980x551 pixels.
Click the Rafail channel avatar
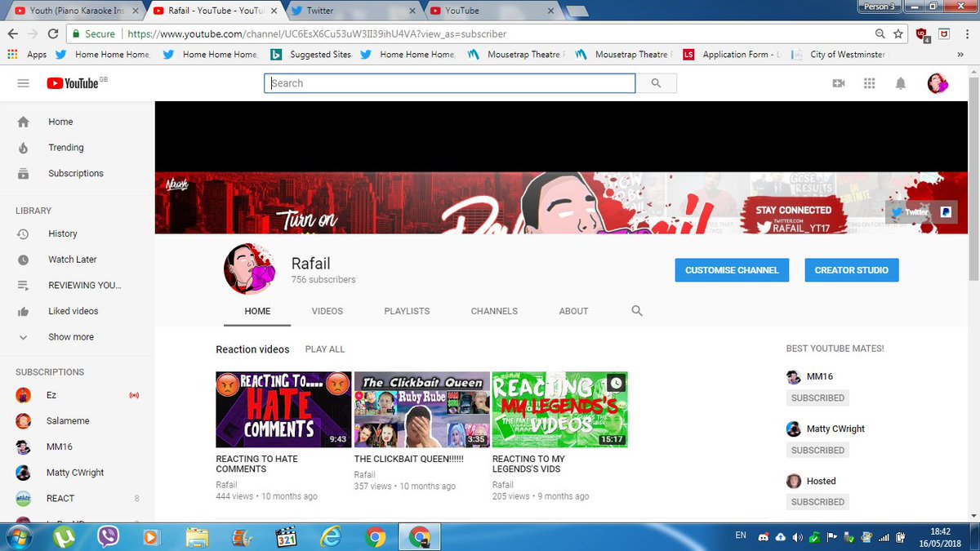[251, 269]
